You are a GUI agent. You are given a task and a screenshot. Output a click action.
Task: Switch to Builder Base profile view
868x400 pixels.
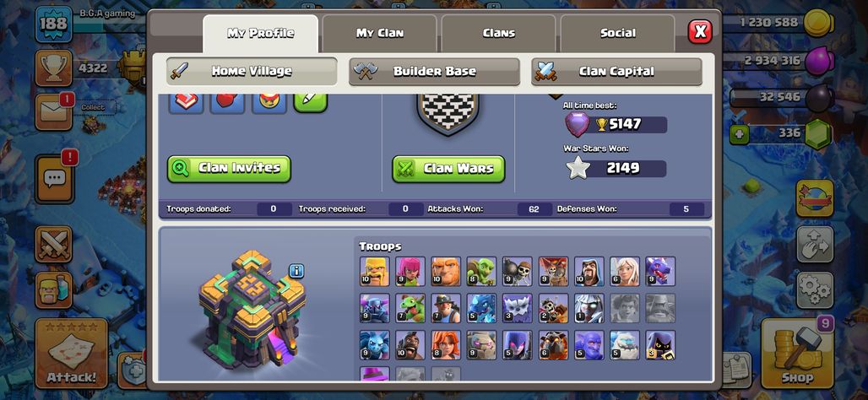pos(435,72)
